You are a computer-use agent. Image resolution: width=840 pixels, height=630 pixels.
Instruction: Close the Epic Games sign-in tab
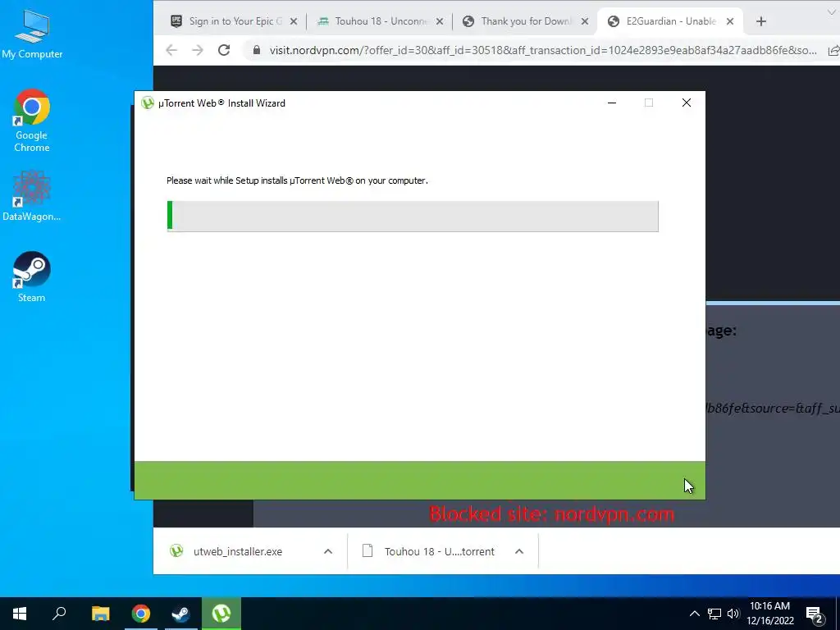tap(294, 21)
